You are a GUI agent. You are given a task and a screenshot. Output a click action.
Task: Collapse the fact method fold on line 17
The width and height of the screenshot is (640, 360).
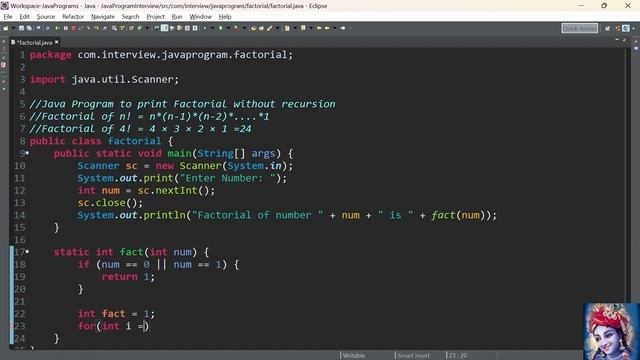27,252
